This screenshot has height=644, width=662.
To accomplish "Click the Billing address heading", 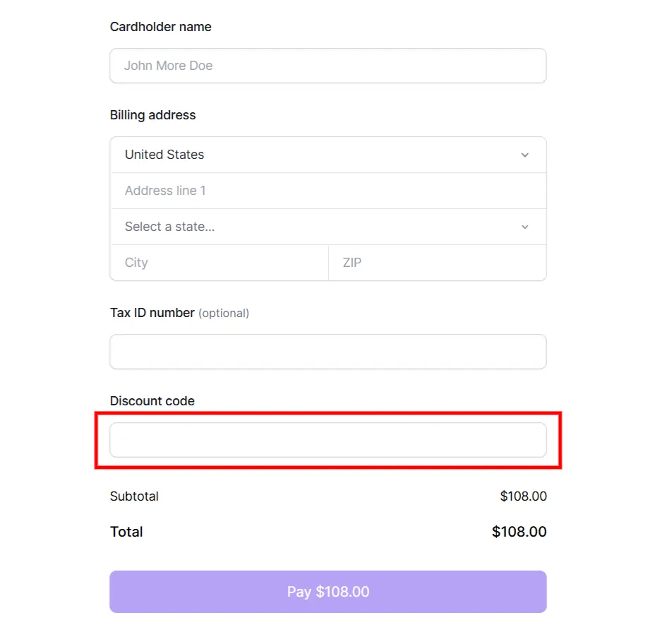I will (x=152, y=115).
